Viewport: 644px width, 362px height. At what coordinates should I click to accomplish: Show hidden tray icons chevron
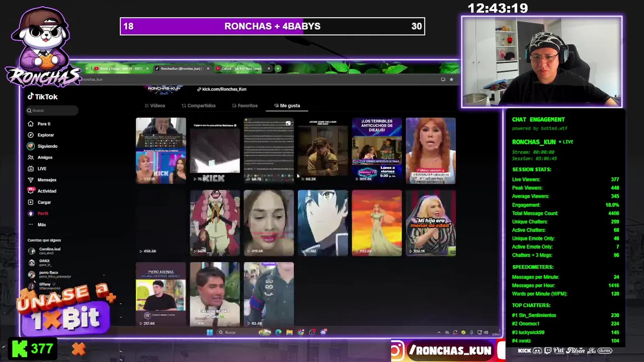[439, 332]
